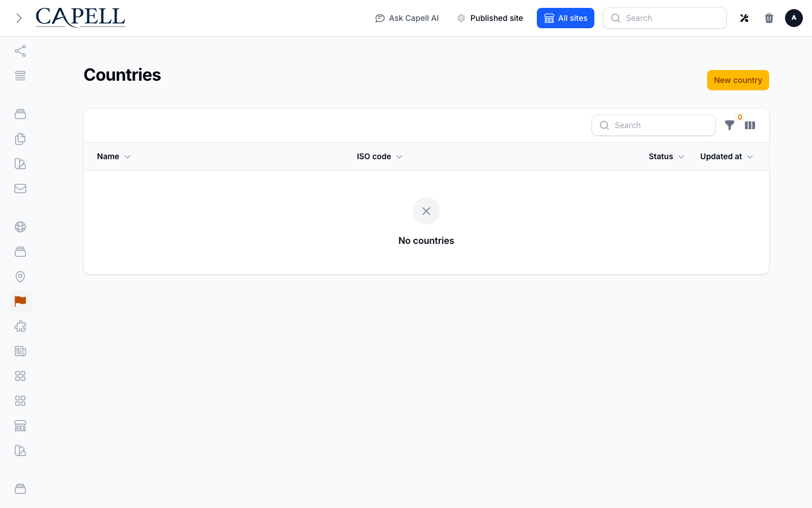Open the grid icon just below the newspaper icon
The height and width of the screenshot is (508, 812).
(20, 376)
